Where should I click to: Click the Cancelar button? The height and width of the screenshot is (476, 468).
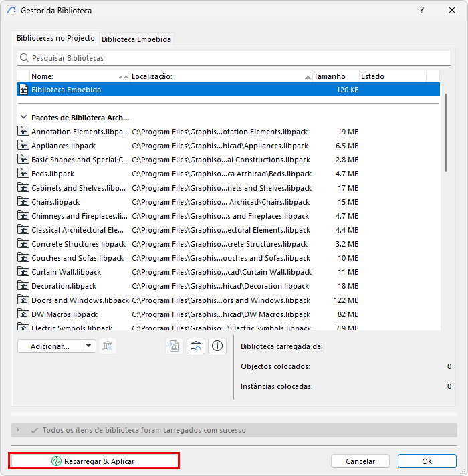360,461
